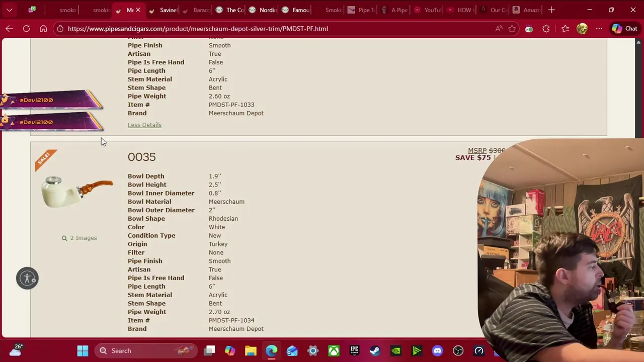
Task: Switch to the Our Cigar tab
Action: pos(494,10)
